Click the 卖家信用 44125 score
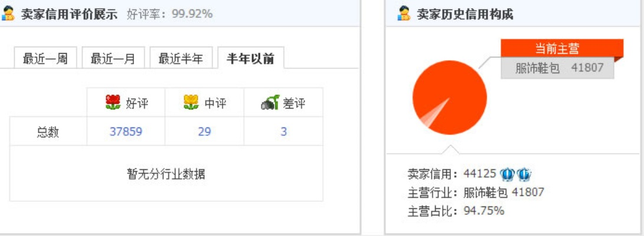The image size is (644, 236). tap(452, 174)
